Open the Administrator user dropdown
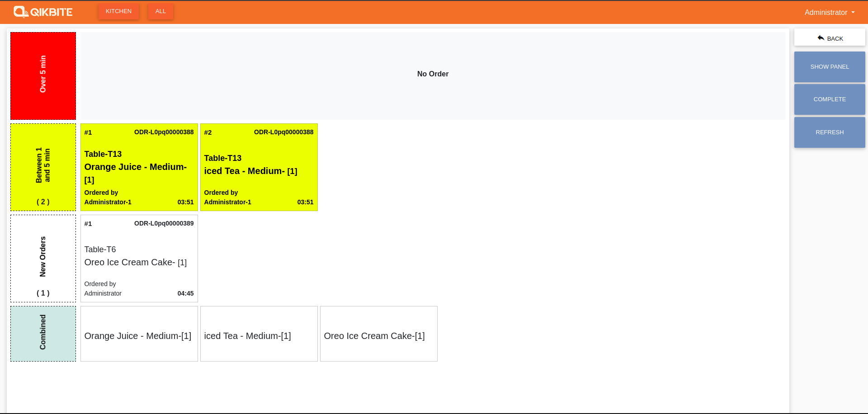The height and width of the screenshot is (414, 868). pyautogui.click(x=829, y=12)
